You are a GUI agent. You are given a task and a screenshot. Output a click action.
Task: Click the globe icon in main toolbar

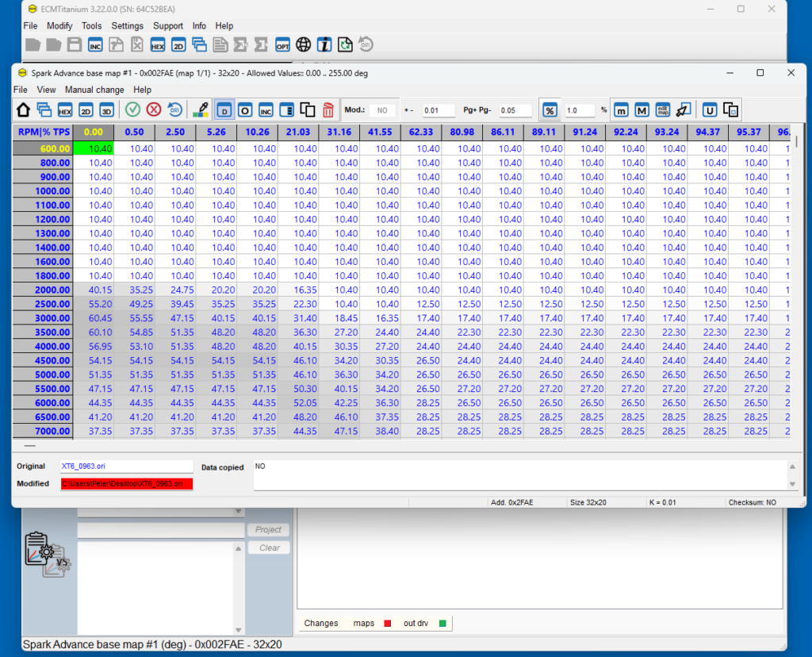point(304,45)
